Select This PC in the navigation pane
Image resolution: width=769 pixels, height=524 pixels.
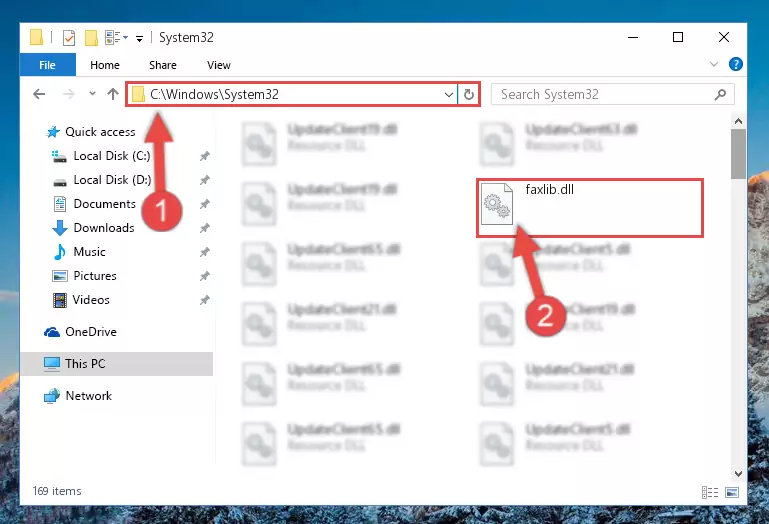click(x=117, y=364)
